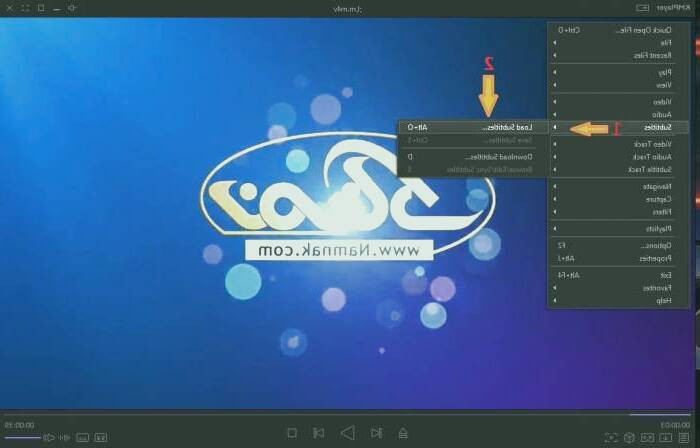Open the Filters submenu
The image size is (700, 448).
click(618, 212)
